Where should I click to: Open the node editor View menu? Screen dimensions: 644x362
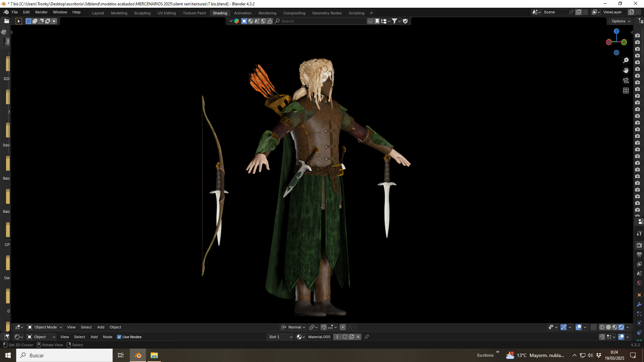click(64, 337)
